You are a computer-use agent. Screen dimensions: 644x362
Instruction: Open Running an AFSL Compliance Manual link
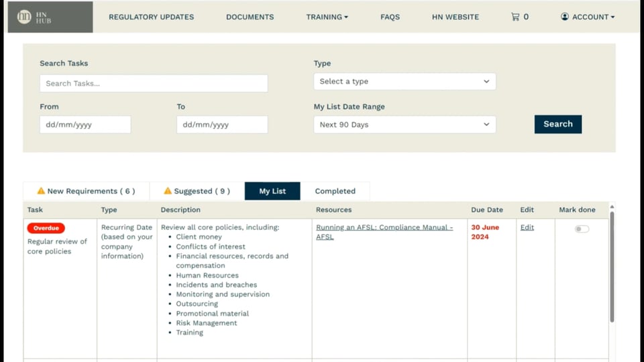click(384, 232)
